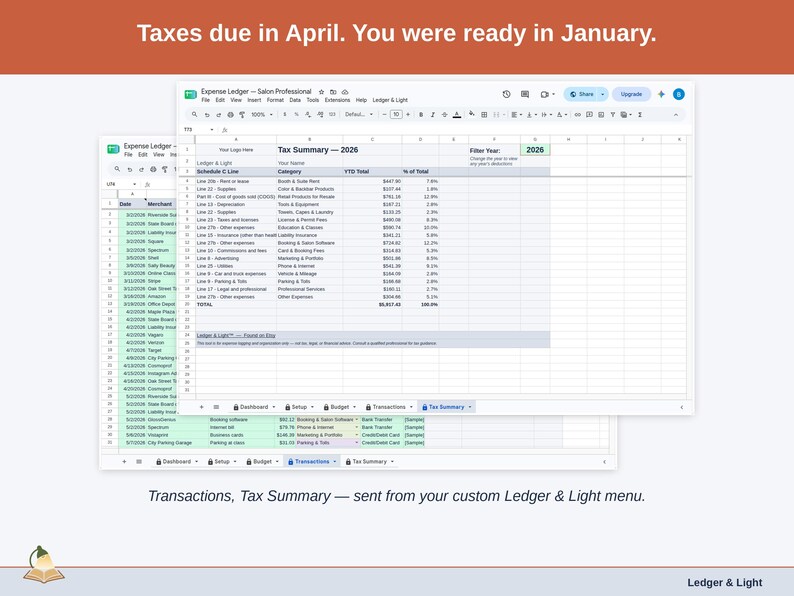The width and height of the screenshot is (794, 596).
Task: Follow Ledger & Light Found on Etsy link
Action: [236, 335]
